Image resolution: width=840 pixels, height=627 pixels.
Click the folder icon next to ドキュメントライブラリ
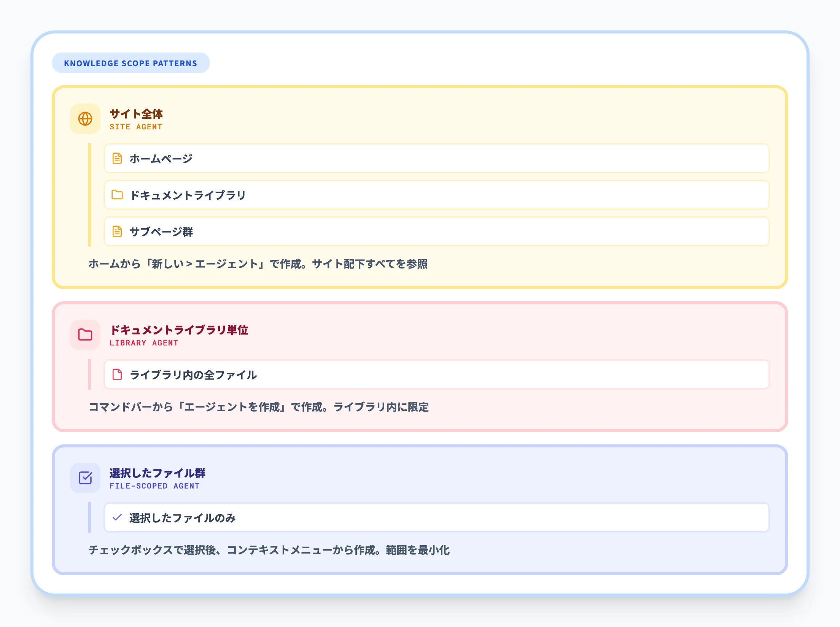point(117,195)
